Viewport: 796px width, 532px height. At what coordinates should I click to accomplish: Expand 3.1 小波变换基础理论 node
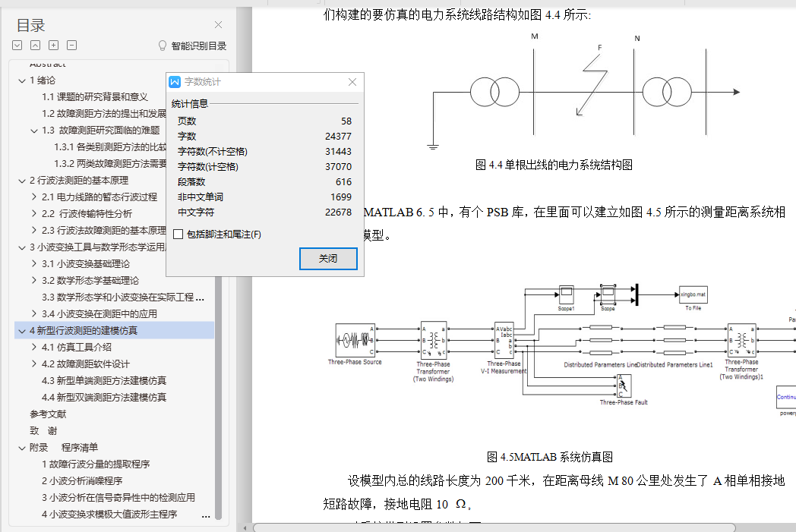[x=34, y=263]
